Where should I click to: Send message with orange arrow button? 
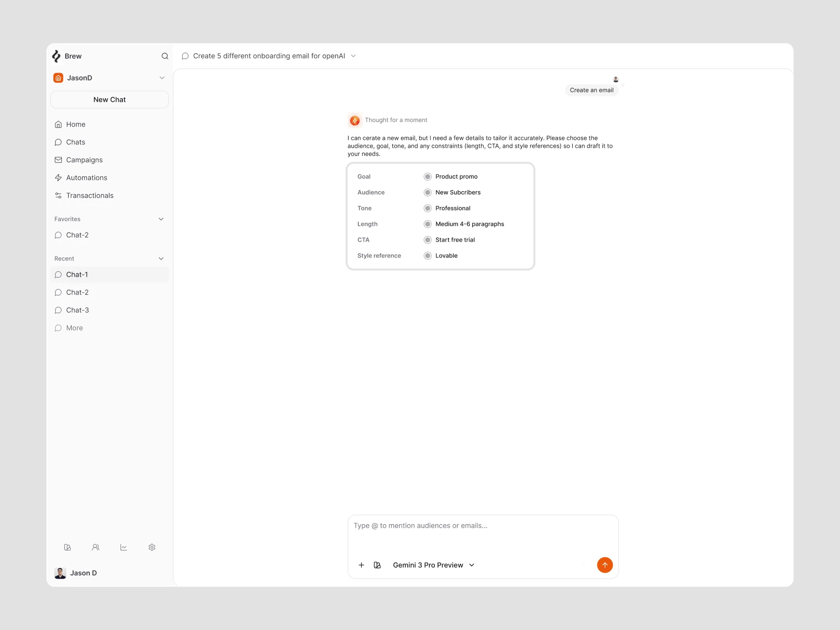605,565
